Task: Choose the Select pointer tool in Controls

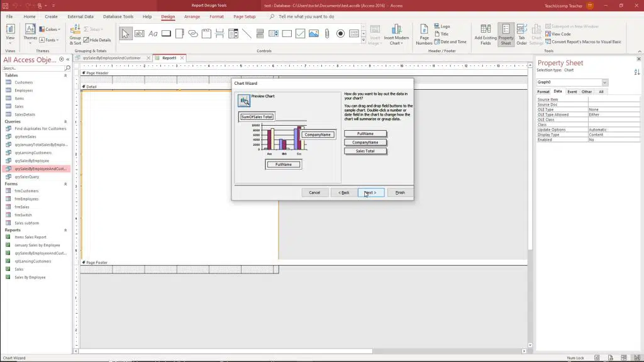Action: [125, 33]
